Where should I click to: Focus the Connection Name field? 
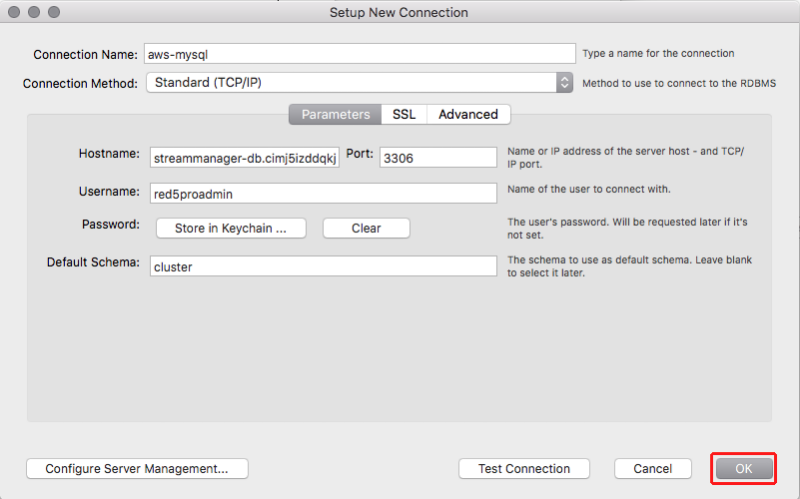[360, 54]
